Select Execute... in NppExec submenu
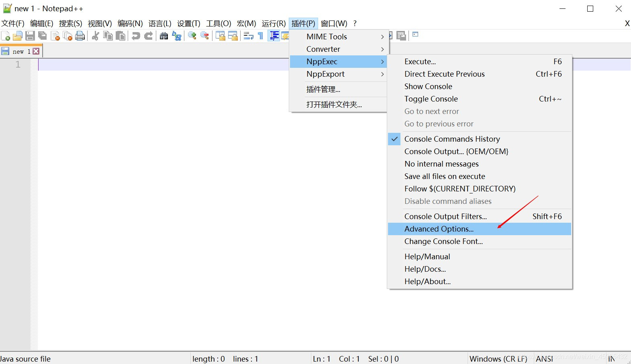 [x=480, y=61]
